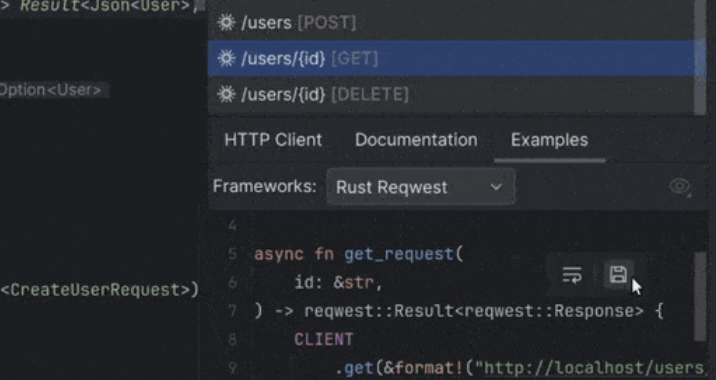
Task: Toggle soft-wrap in the example code
Action: 572,275
